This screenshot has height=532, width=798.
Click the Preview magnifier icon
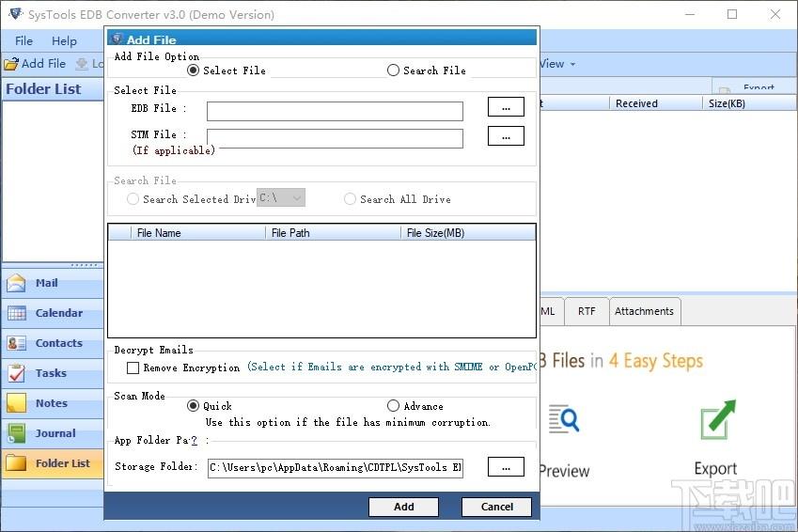tap(564, 419)
